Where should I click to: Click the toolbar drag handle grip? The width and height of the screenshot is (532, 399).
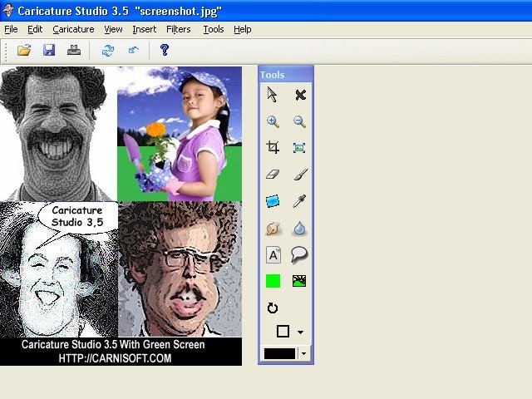point(6,51)
